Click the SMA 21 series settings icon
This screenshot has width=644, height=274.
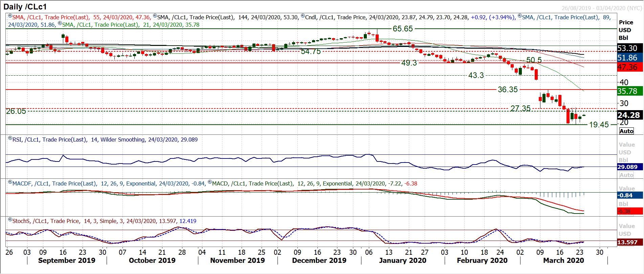pos(60,23)
